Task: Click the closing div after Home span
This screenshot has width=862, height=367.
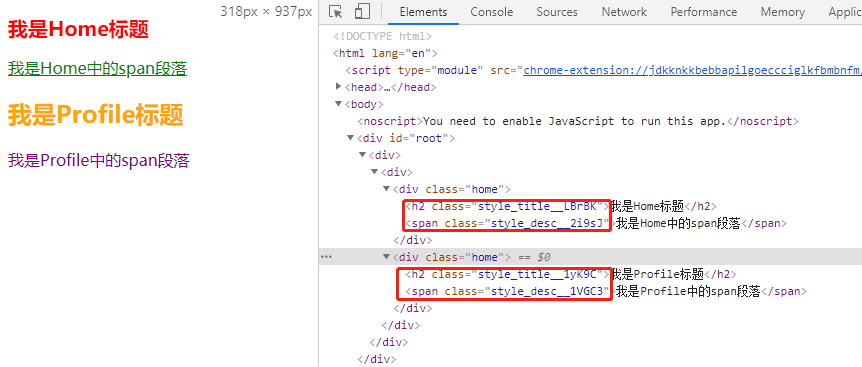Action: point(413,240)
